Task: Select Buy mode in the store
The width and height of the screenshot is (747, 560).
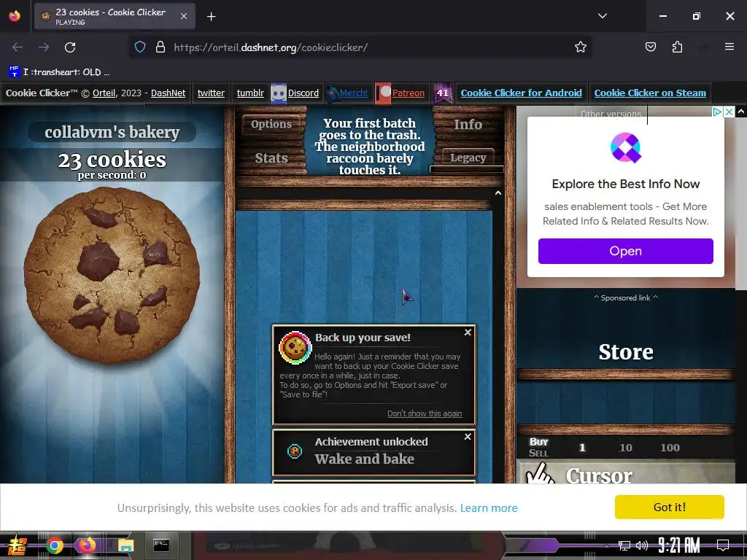Action: [x=538, y=441]
